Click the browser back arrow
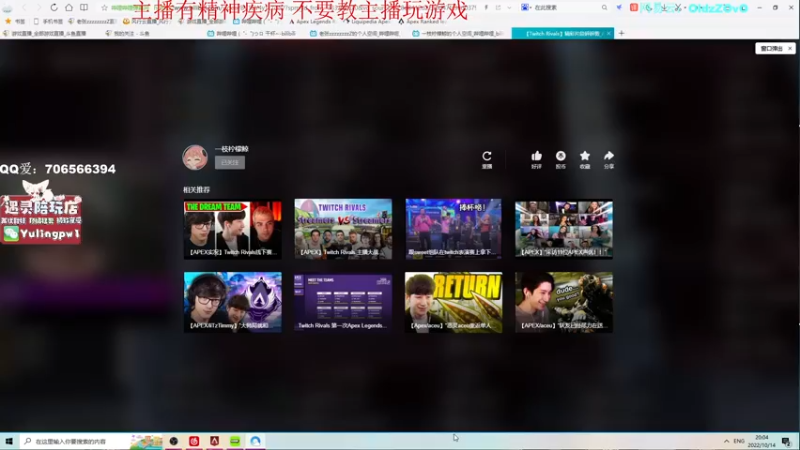 point(23,8)
